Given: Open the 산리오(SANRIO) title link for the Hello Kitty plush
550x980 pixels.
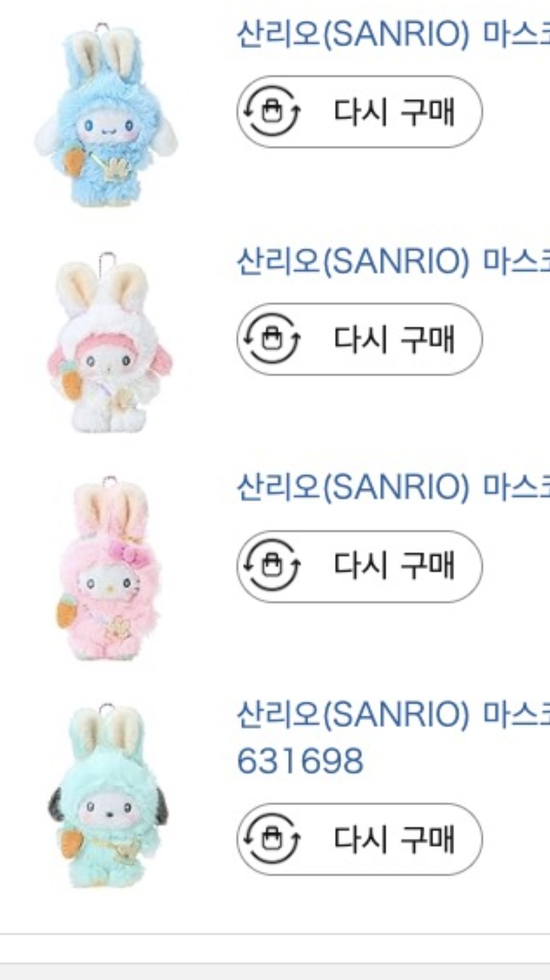Looking at the screenshot, I should [393, 488].
